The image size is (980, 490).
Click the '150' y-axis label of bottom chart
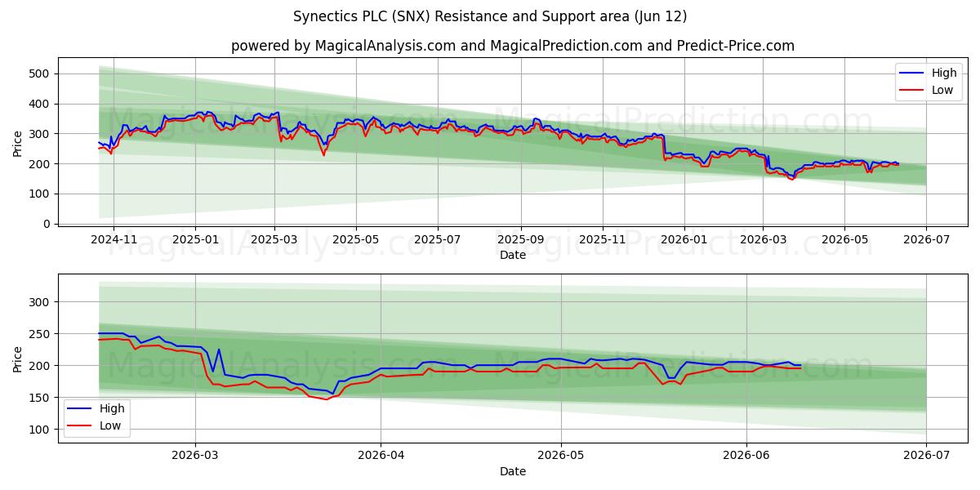[x=40, y=398]
